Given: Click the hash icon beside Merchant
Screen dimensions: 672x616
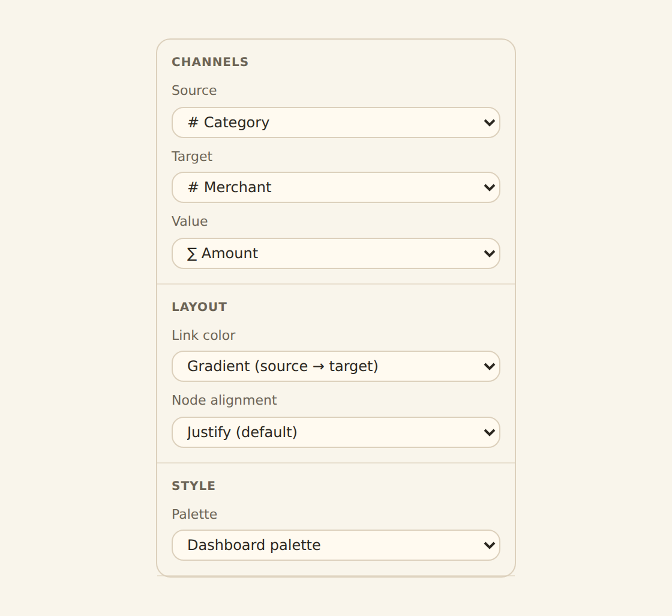Looking at the screenshot, I should pos(193,187).
